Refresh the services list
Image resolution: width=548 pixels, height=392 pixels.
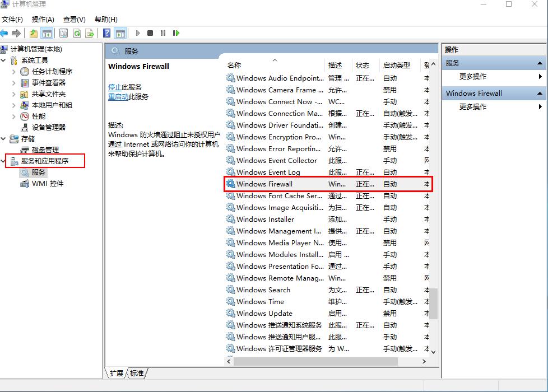pyautogui.click(x=77, y=33)
